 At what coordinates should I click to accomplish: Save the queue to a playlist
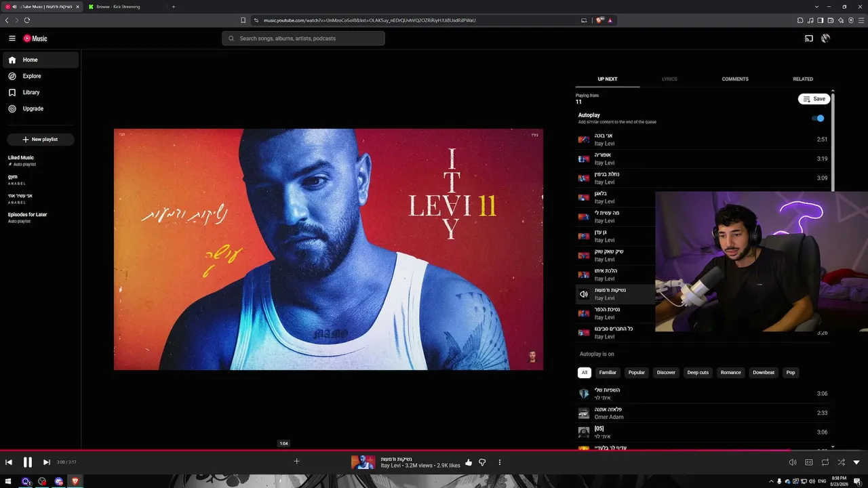(x=814, y=99)
